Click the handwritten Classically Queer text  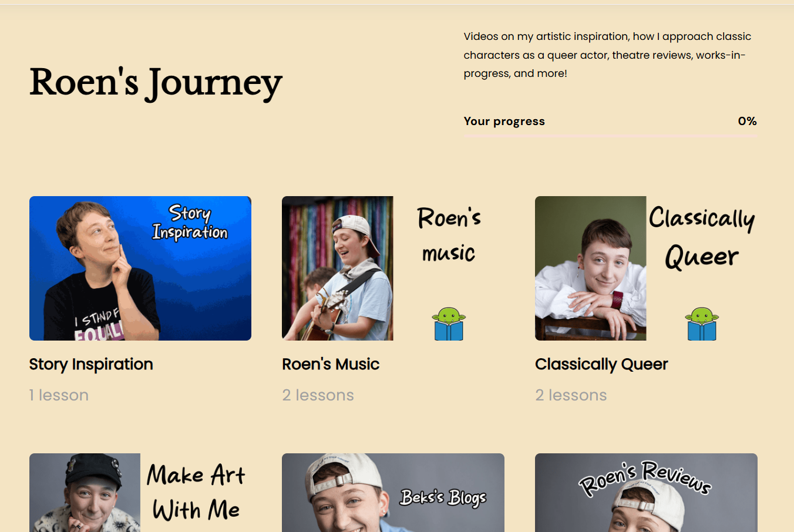tap(702, 238)
